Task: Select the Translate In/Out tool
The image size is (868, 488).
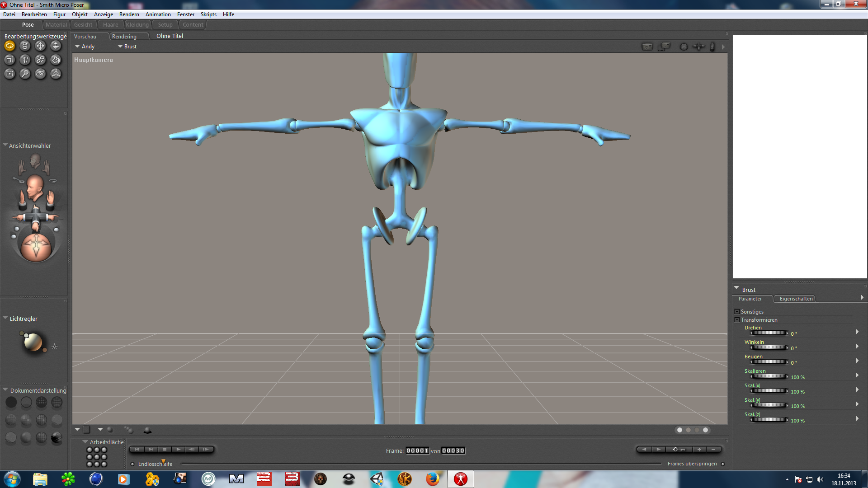Action: pyautogui.click(x=56, y=46)
